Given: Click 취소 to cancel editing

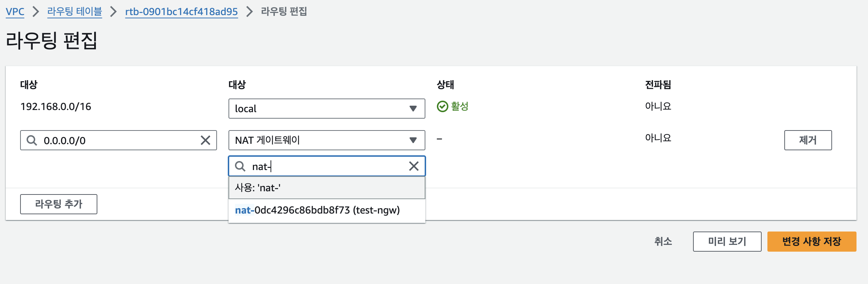Looking at the screenshot, I should [x=663, y=242].
